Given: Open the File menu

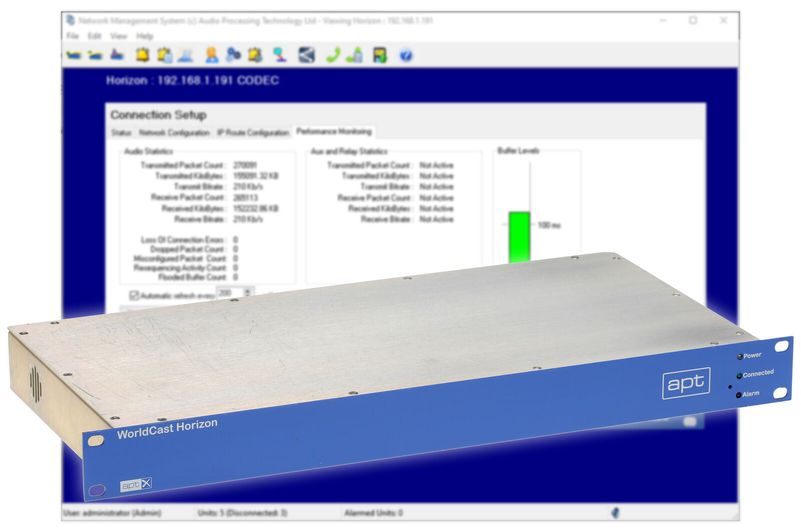Looking at the screenshot, I should click(73, 36).
